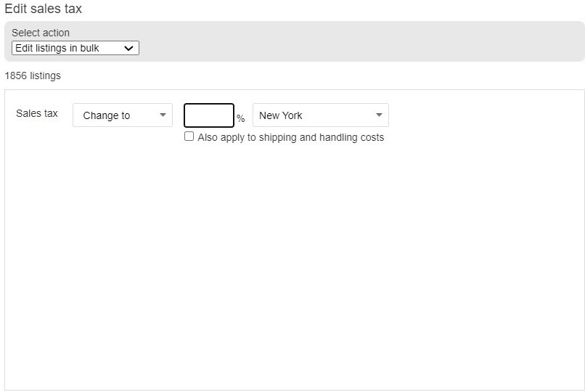The width and height of the screenshot is (585, 392).
Task: Open the New York state dropdown
Action: [x=321, y=115]
